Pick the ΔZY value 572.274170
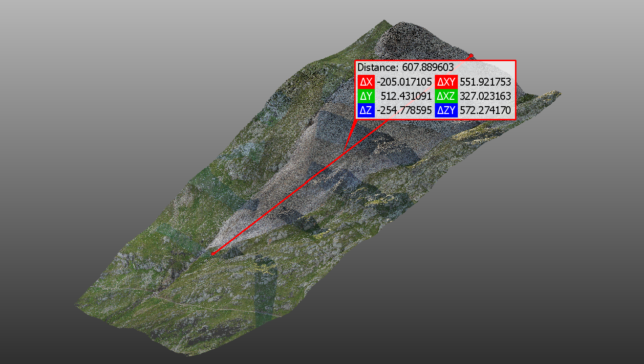The image size is (644, 364). (x=485, y=111)
